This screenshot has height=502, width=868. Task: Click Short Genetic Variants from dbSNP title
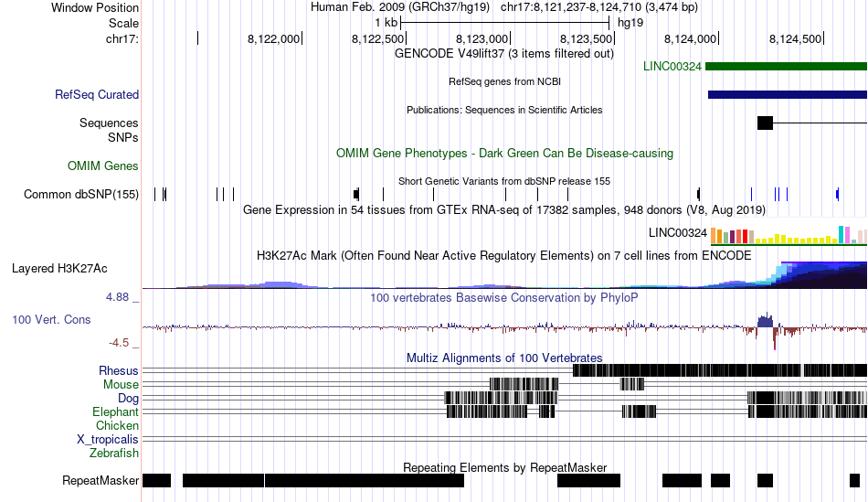504,181
